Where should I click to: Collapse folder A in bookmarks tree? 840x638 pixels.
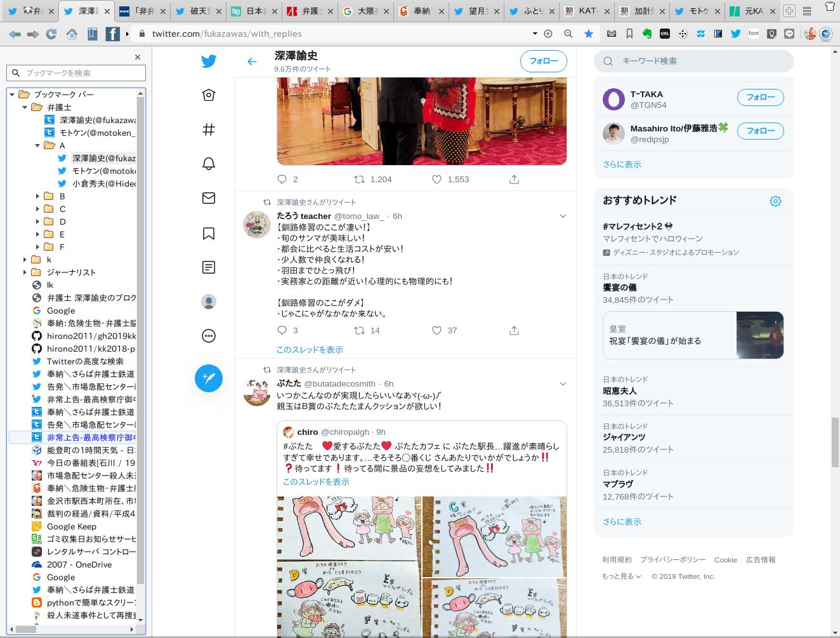37,145
